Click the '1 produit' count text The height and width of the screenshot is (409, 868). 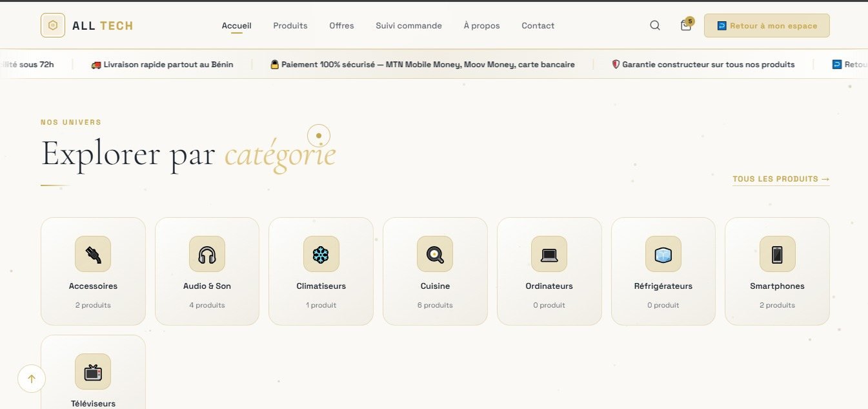pos(321,305)
